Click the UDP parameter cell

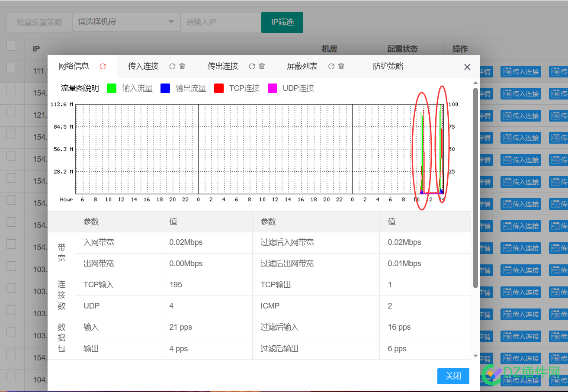coord(118,306)
